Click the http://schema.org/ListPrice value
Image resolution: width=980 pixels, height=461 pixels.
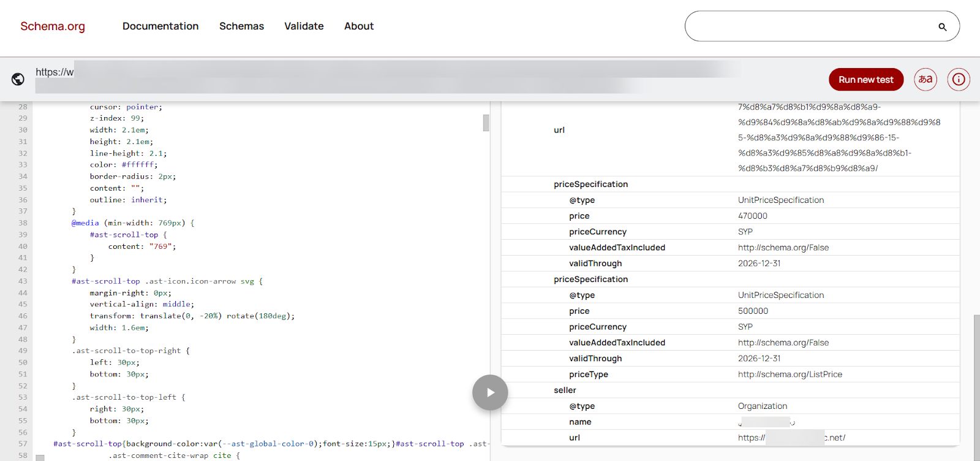[790, 374]
